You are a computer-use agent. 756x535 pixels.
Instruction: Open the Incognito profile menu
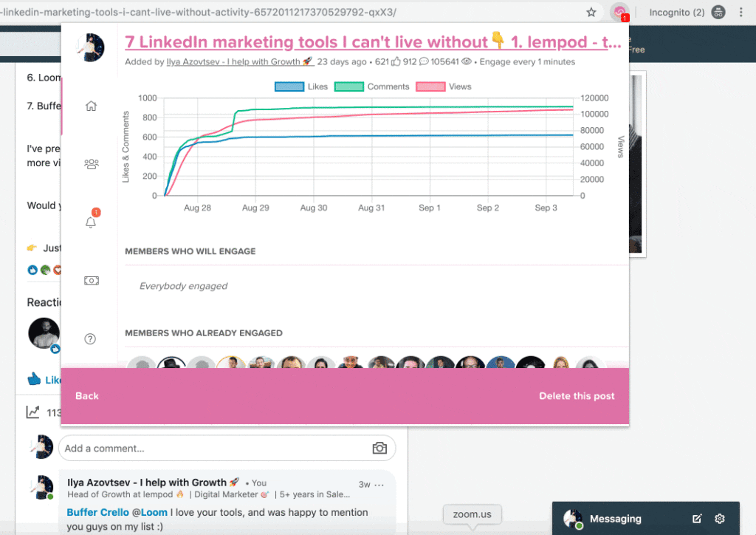[x=718, y=13]
